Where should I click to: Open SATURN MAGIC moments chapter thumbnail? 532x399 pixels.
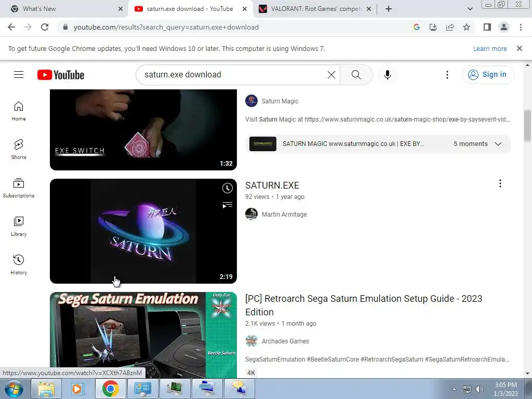(x=262, y=144)
